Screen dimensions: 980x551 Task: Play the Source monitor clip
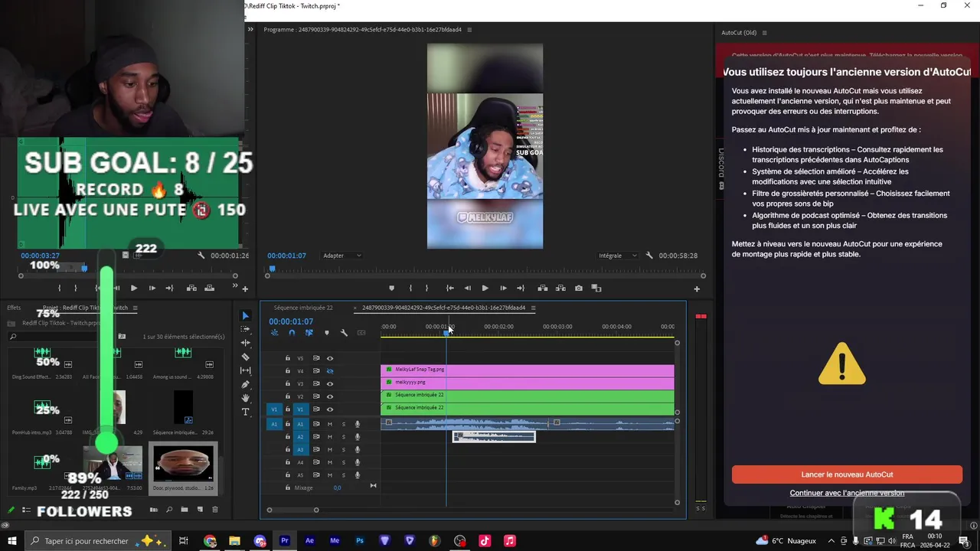pyautogui.click(x=133, y=289)
